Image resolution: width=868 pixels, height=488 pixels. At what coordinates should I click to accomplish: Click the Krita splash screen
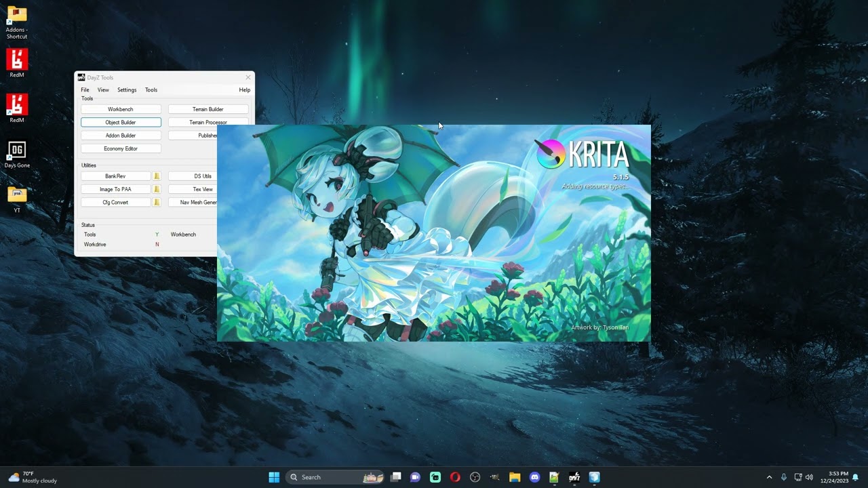click(x=434, y=233)
